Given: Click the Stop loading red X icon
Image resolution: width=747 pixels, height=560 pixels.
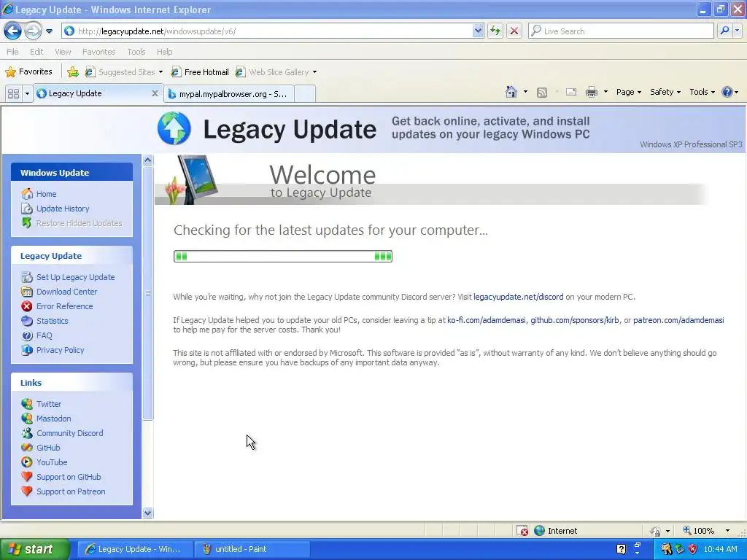Looking at the screenshot, I should 514,31.
